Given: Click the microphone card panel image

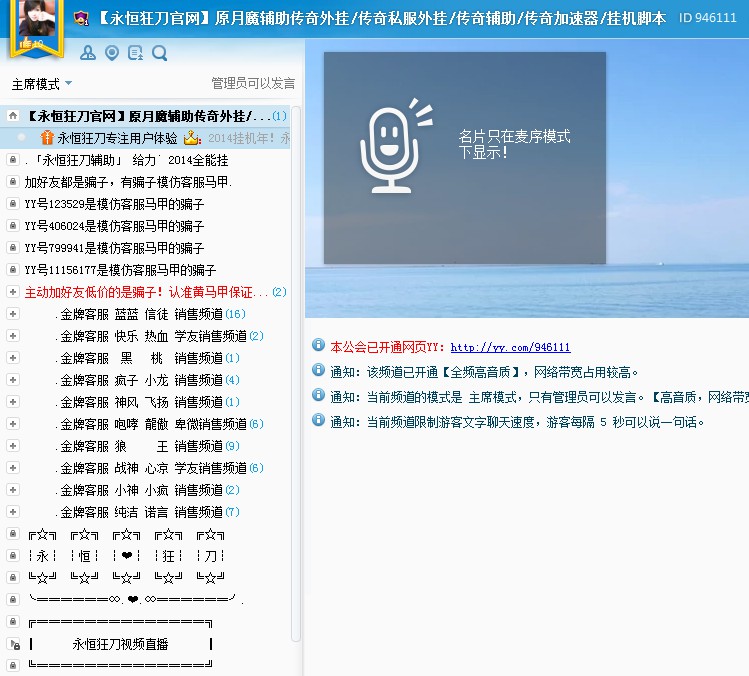Looking at the screenshot, I should tap(465, 158).
